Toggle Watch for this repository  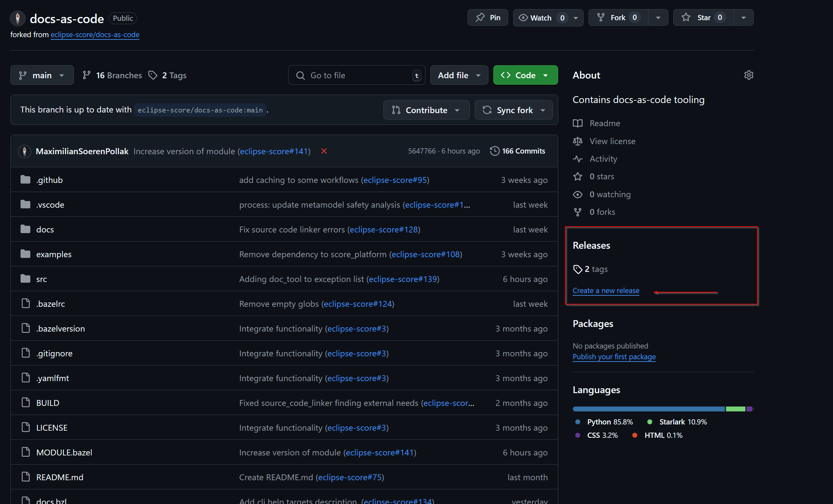[x=540, y=18]
